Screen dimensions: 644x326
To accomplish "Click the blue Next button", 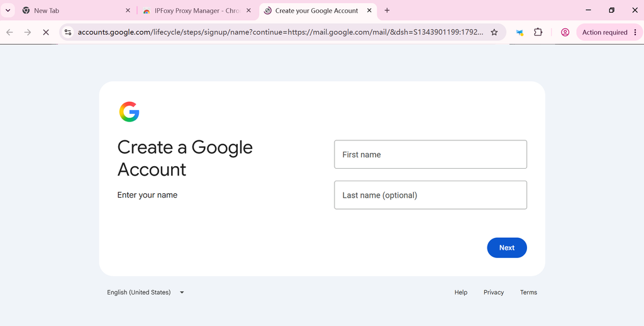I will [x=507, y=247].
